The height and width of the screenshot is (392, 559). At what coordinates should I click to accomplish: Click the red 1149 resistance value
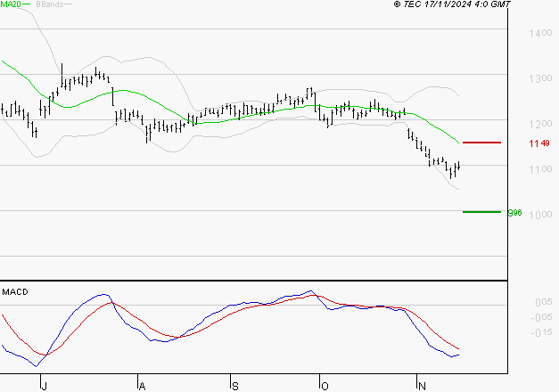click(539, 143)
